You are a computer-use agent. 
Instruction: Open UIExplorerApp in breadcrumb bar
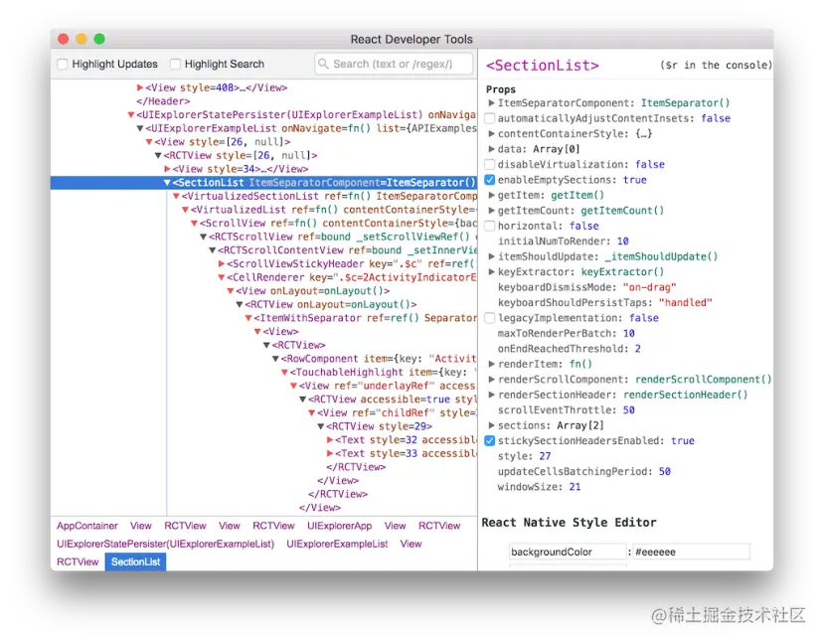point(339,526)
